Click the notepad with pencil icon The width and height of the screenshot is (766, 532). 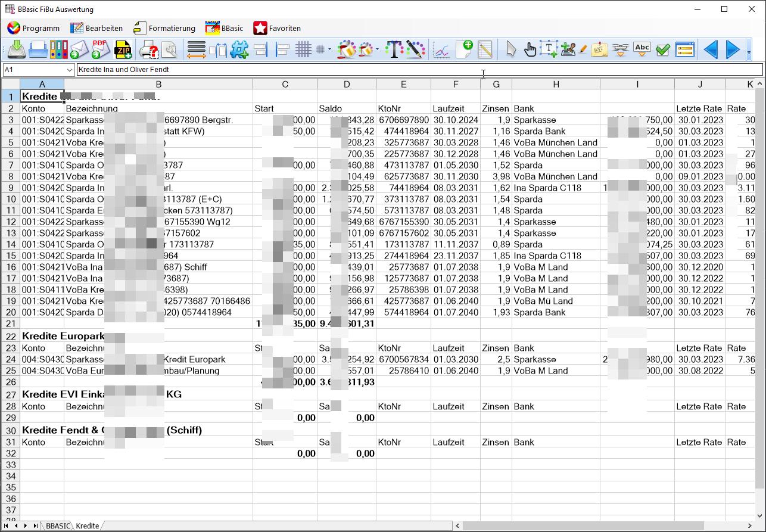pyautogui.click(x=485, y=50)
